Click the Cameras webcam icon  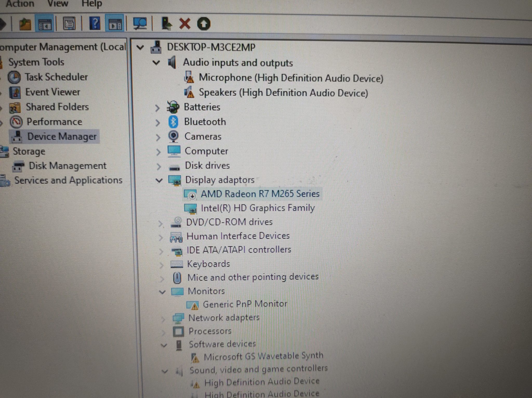point(173,136)
